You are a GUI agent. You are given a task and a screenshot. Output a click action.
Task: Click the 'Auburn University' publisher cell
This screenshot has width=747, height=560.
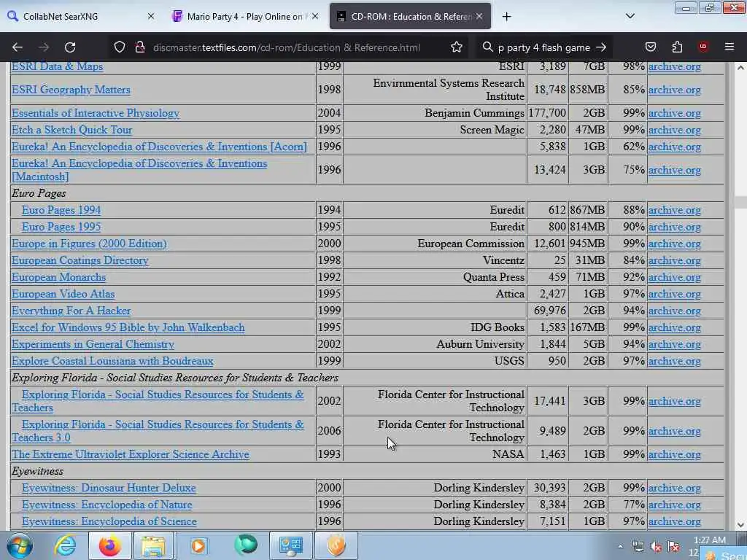[435, 344]
